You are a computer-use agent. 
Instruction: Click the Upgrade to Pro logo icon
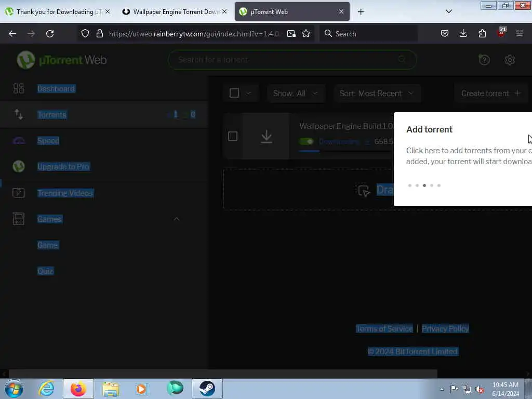19,166
